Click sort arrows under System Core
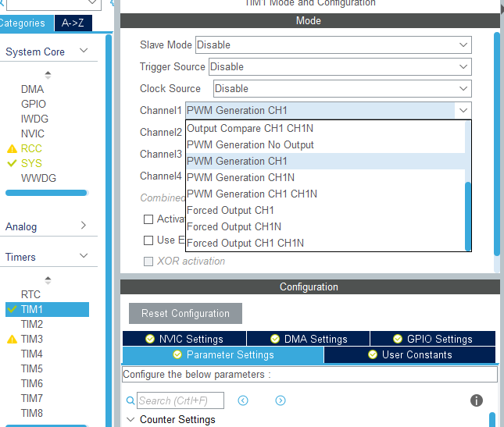This screenshot has height=427, width=504. tap(48, 75)
